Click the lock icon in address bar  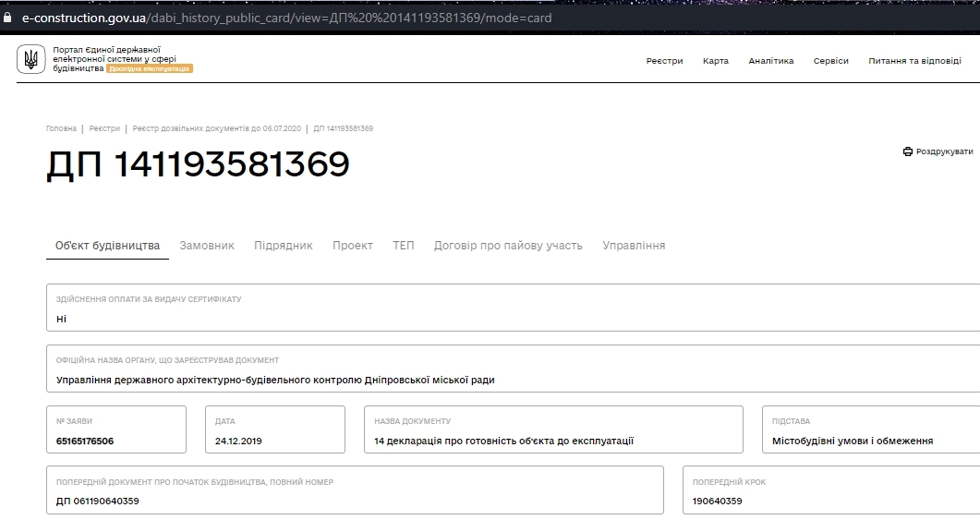[x=6, y=18]
